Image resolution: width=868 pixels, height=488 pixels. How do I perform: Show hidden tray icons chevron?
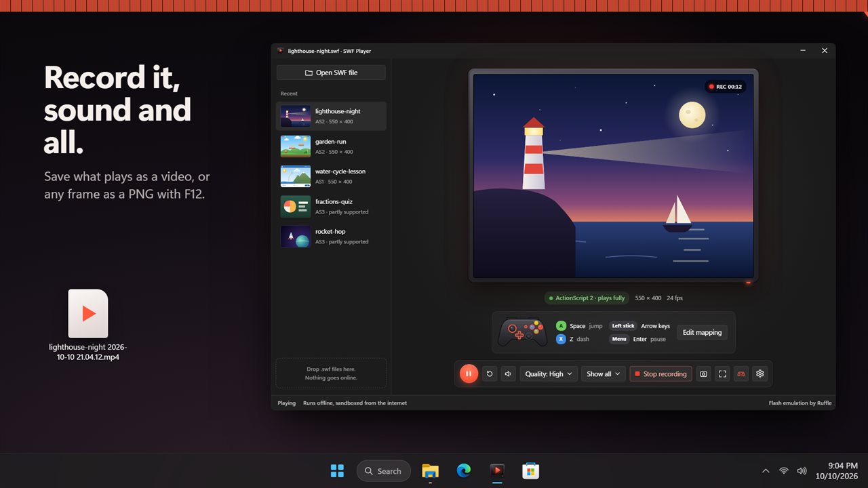(x=766, y=471)
